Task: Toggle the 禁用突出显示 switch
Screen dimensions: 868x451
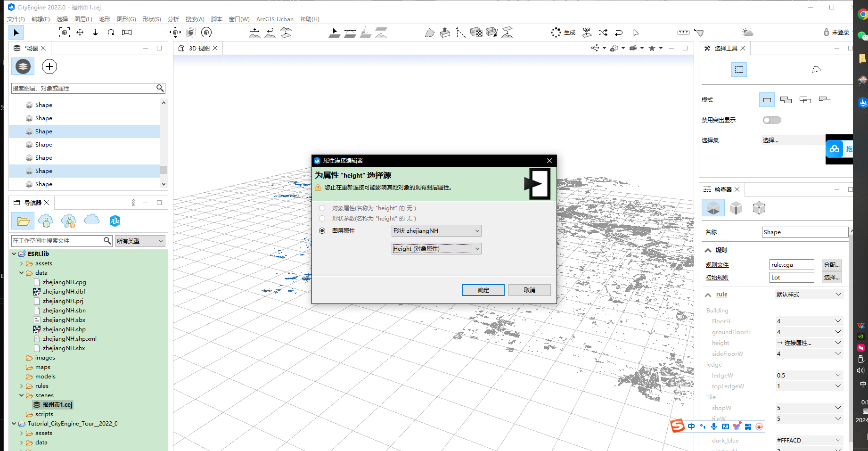Action: [x=772, y=120]
